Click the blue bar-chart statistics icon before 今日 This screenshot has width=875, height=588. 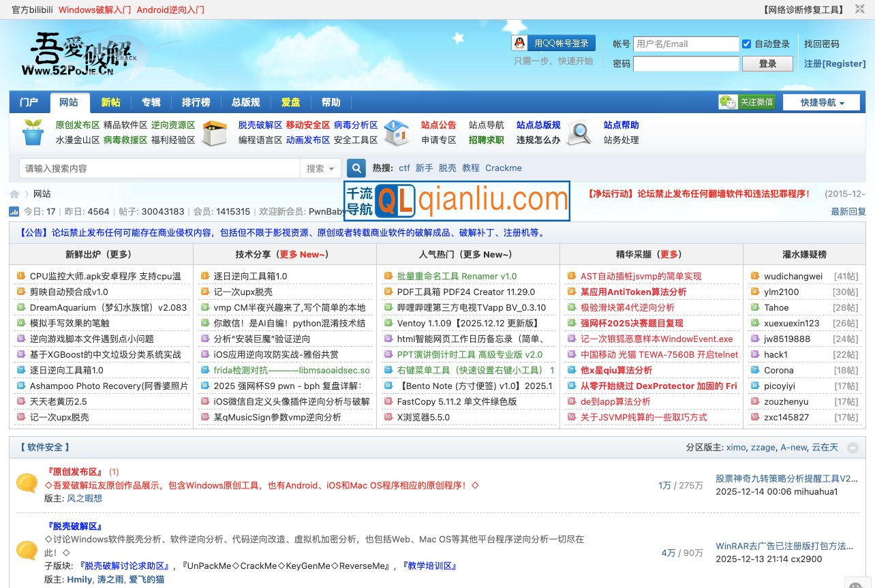[x=14, y=211]
